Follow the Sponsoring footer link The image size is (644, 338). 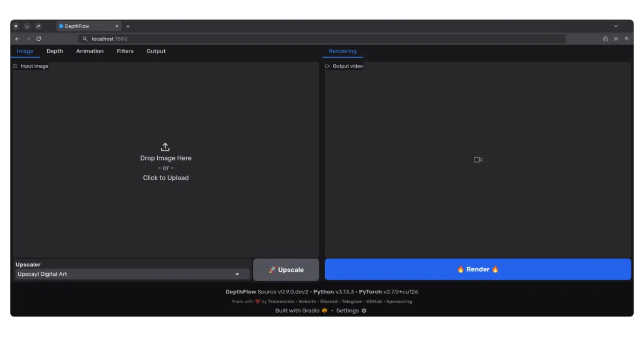399,302
